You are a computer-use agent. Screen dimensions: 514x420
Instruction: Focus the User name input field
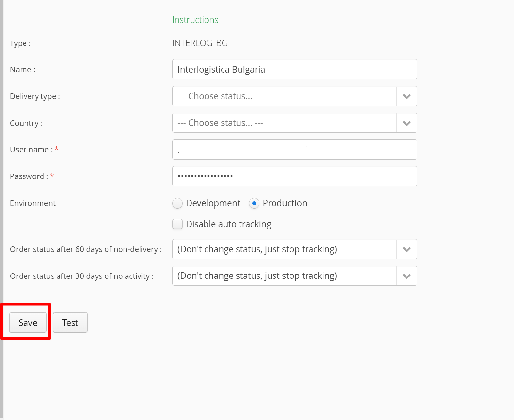[294, 149]
